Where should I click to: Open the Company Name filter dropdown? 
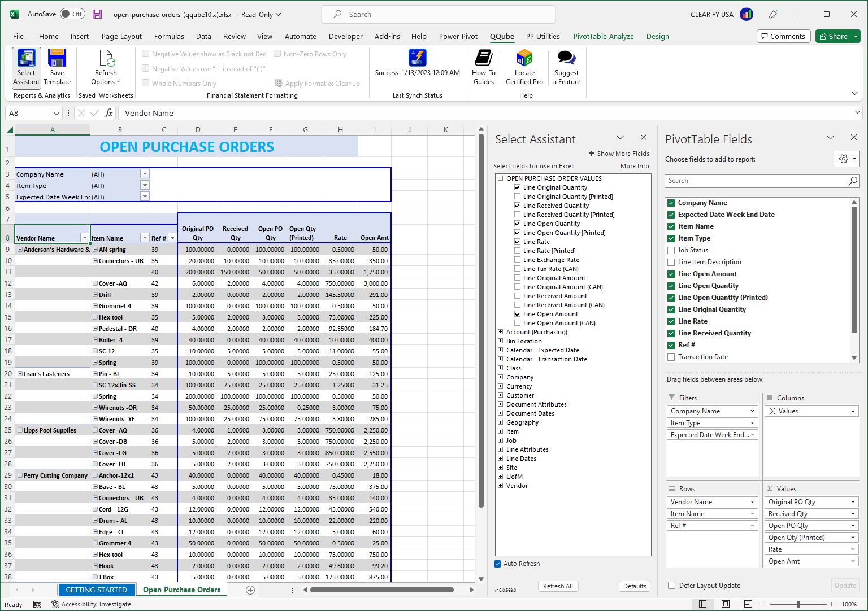click(x=752, y=411)
